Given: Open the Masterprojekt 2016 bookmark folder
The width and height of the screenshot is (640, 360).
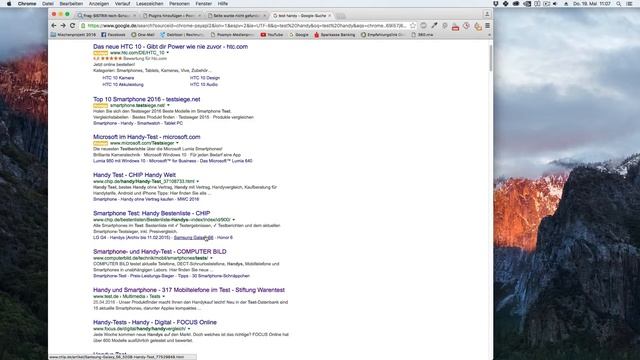Looking at the screenshot, I should pyautogui.click(x=73, y=35).
